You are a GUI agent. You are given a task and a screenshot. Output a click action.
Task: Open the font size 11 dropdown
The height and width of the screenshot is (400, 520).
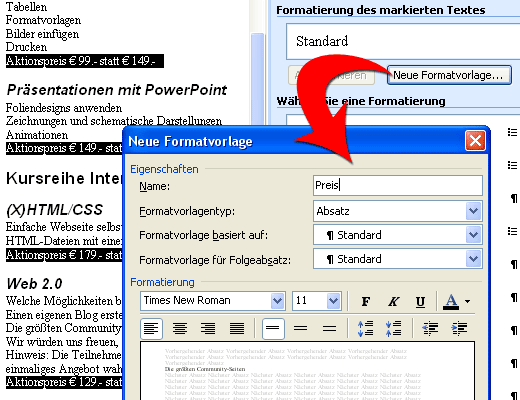tap(333, 301)
